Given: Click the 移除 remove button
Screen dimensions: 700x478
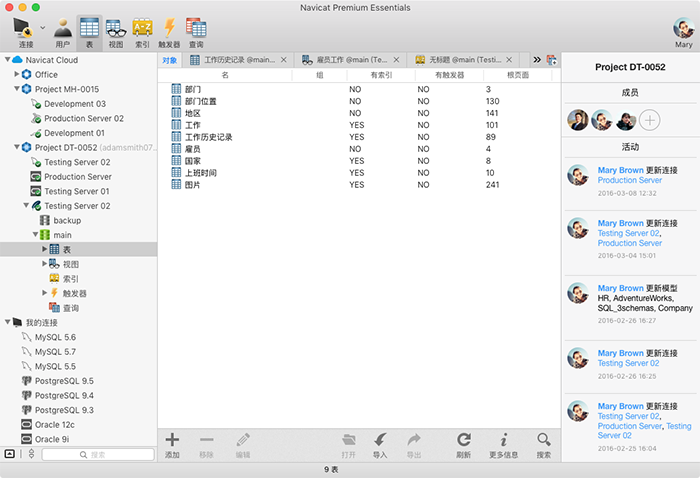Looking at the screenshot, I should (206, 445).
